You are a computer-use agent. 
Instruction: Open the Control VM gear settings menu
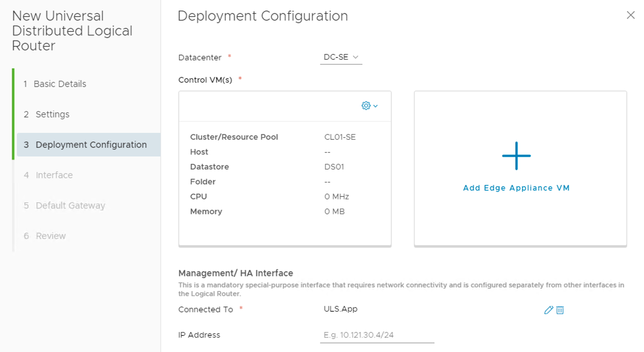(x=366, y=106)
